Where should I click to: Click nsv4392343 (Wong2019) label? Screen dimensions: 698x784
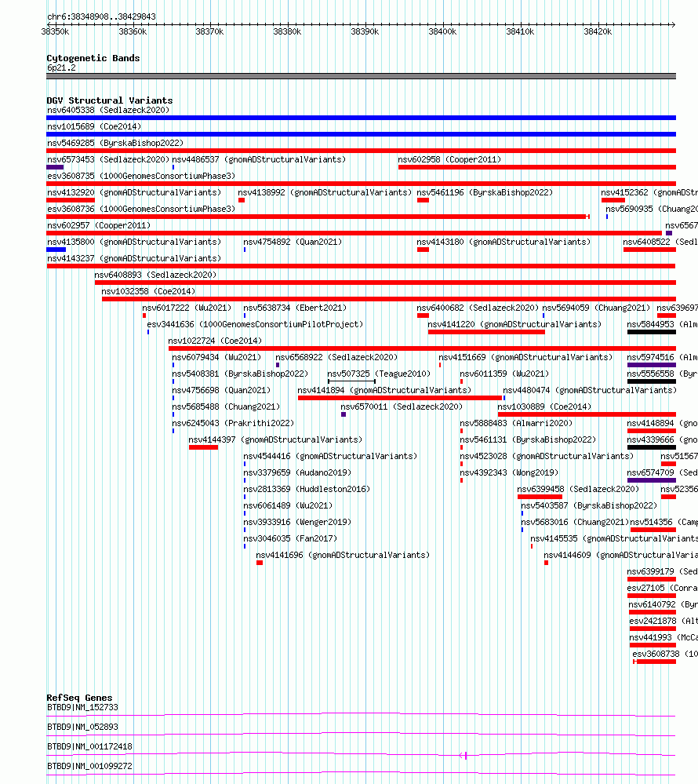click(509, 473)
